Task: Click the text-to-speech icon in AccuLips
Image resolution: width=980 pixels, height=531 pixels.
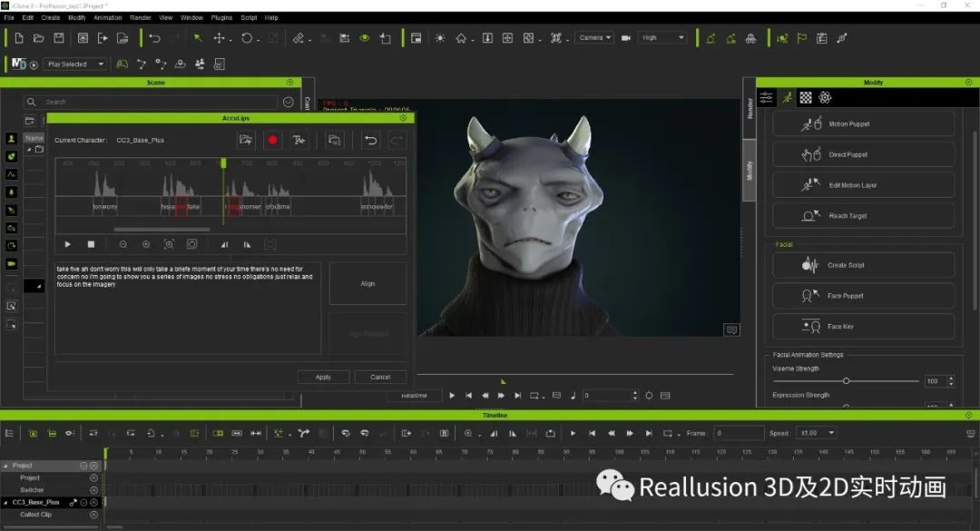Action: pyautogui.click(x=299, y=140)
